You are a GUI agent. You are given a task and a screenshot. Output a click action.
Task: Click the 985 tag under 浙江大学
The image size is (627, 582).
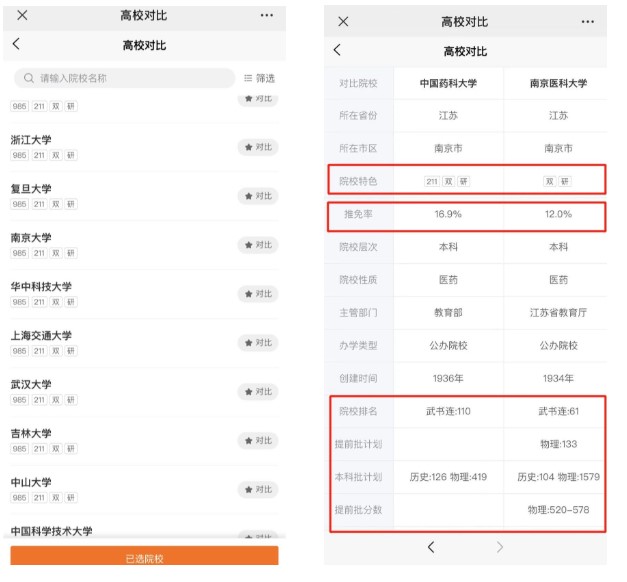19,155
